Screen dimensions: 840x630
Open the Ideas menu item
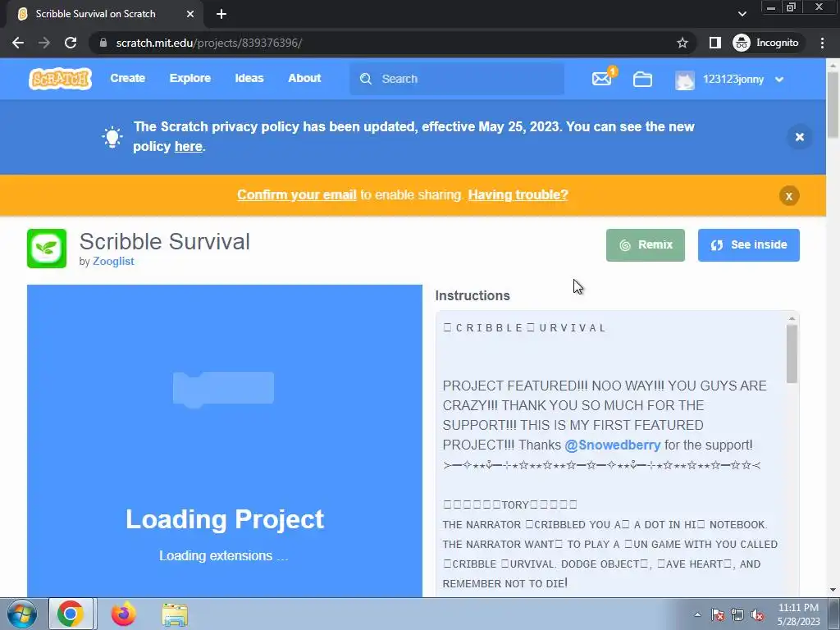(249, 78)
